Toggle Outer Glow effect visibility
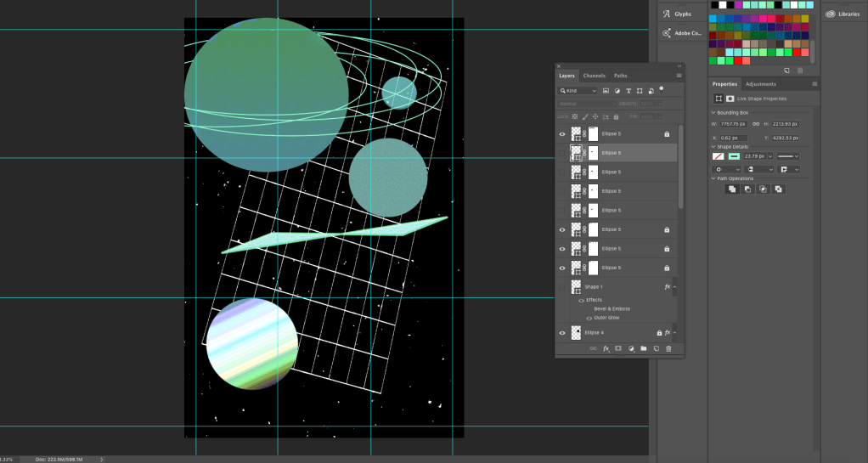The height and width of the screenshot is (463, 868). coord(589,318)
